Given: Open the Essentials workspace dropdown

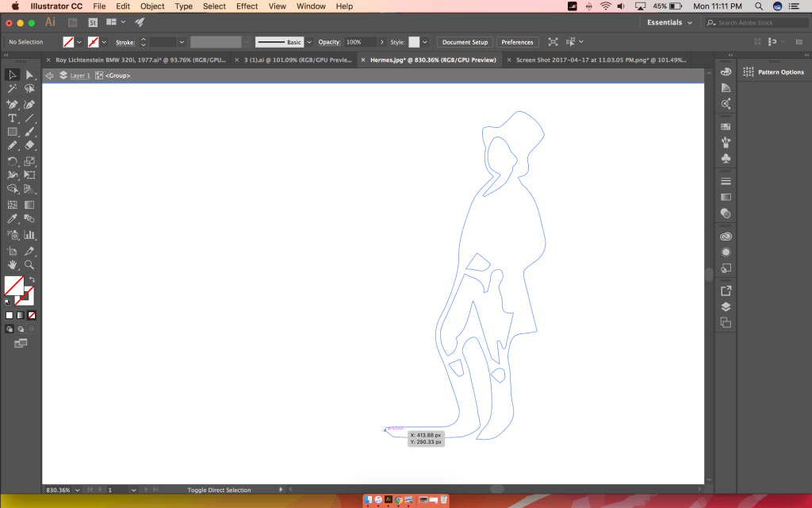Looking at the screenshot, I should coord(669,23).
